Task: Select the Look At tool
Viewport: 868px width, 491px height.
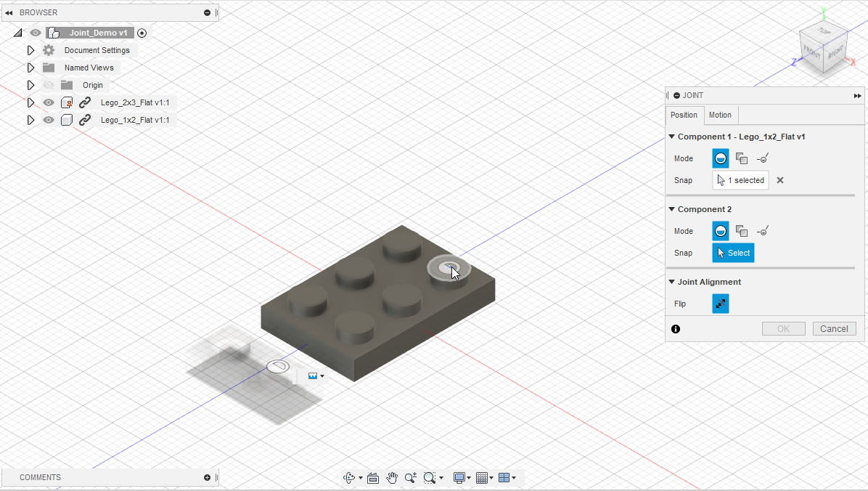Action: click(373, 477)
